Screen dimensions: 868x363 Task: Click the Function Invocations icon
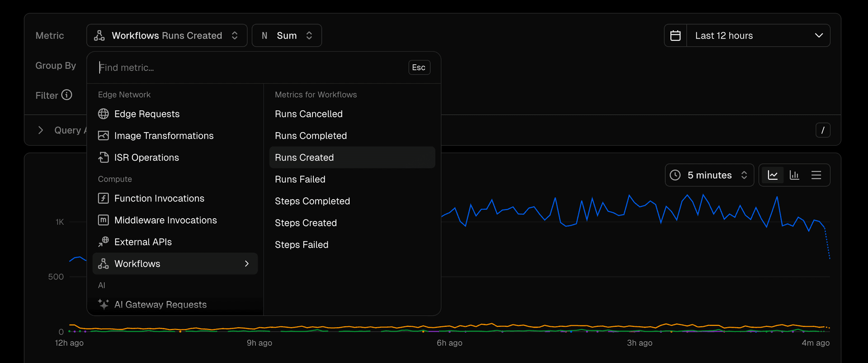coord(104,198)
